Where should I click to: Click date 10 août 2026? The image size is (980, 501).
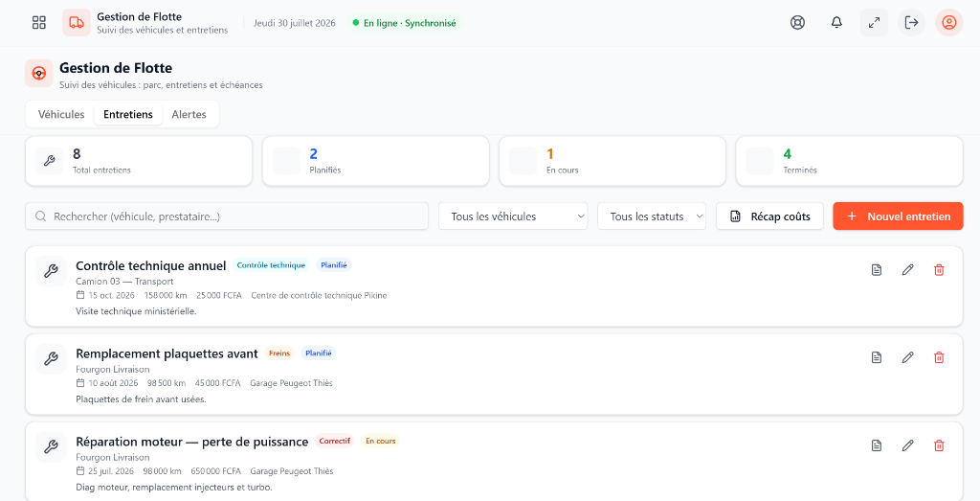[113, 383]
